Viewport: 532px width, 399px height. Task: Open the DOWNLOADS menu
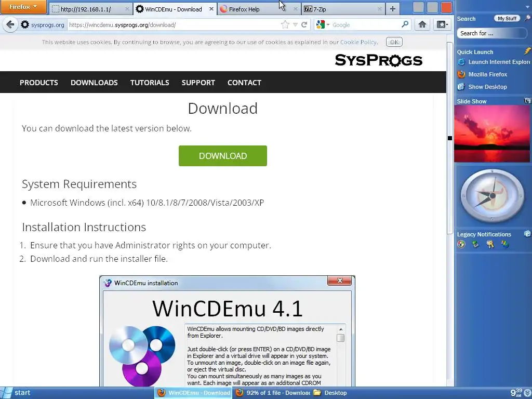click(x=94, y=83)
